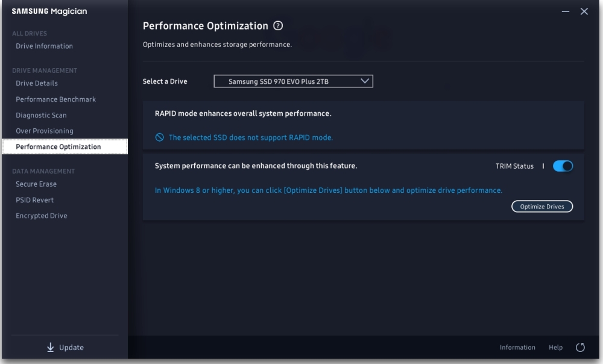The height and width of the screenshot is (364, 603).
Task: Close the Samsung Magician window
Action: click(x=584, y=12)
